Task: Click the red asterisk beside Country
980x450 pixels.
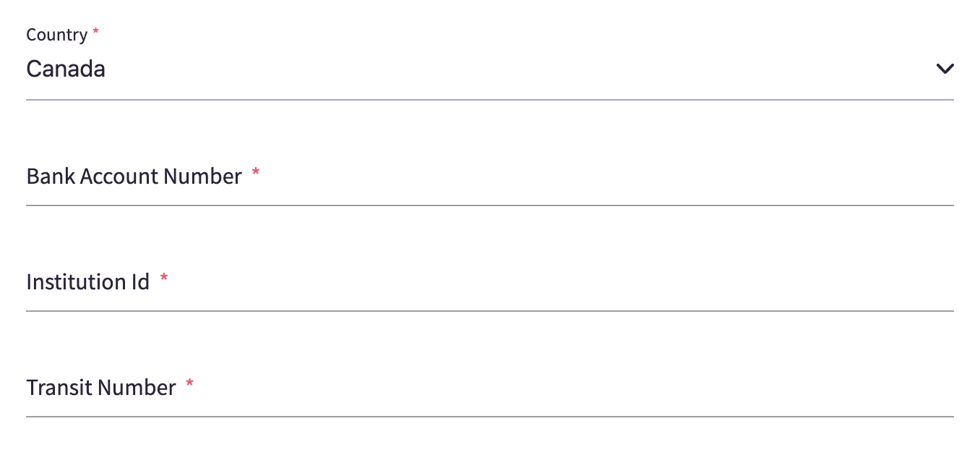Action: click(x=96, y=33)
